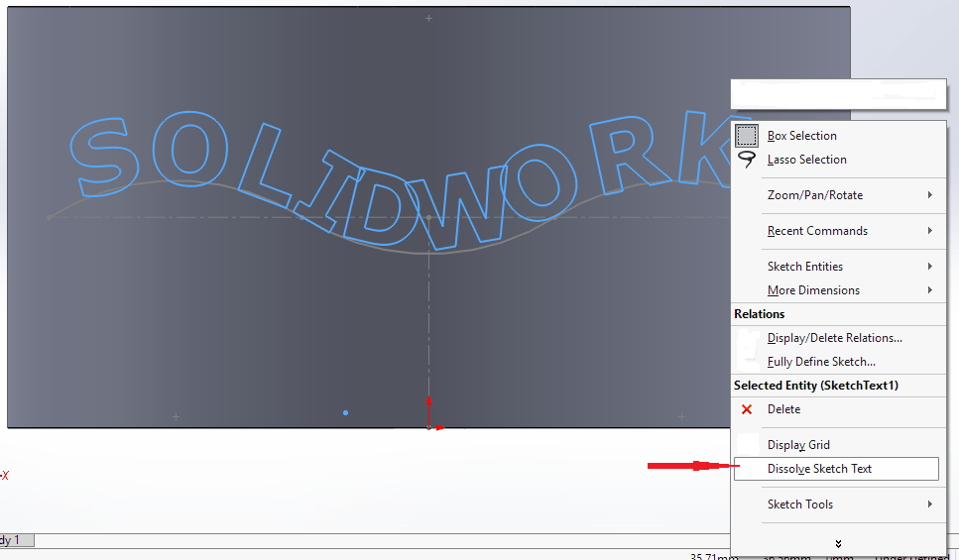
Task: Click Dissolve Sketch Text
Action: pos(836,469)
